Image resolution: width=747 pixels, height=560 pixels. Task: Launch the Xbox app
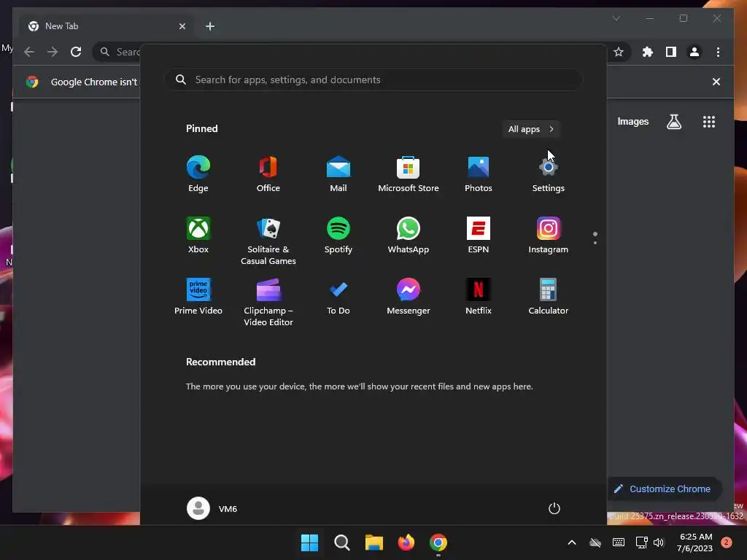198,236
